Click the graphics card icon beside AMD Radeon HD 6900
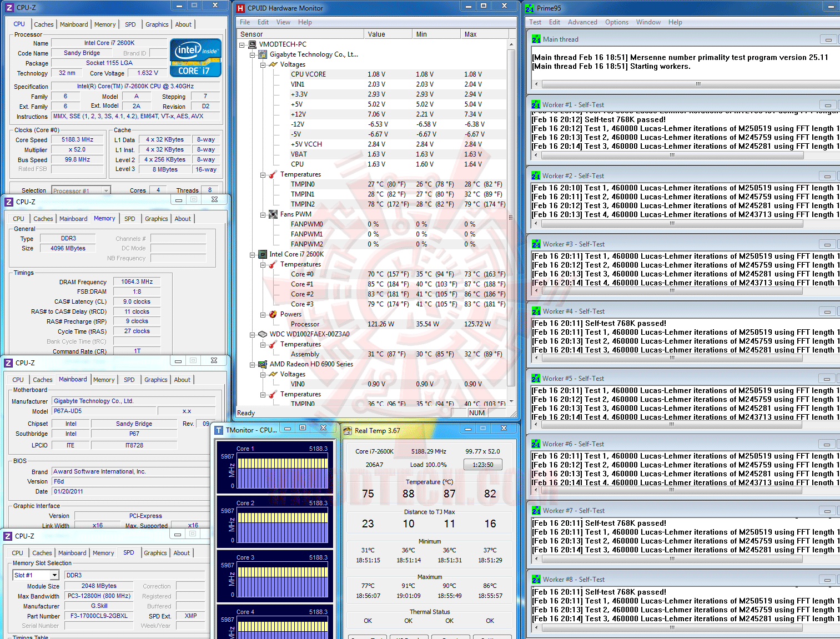 (263, 364)
